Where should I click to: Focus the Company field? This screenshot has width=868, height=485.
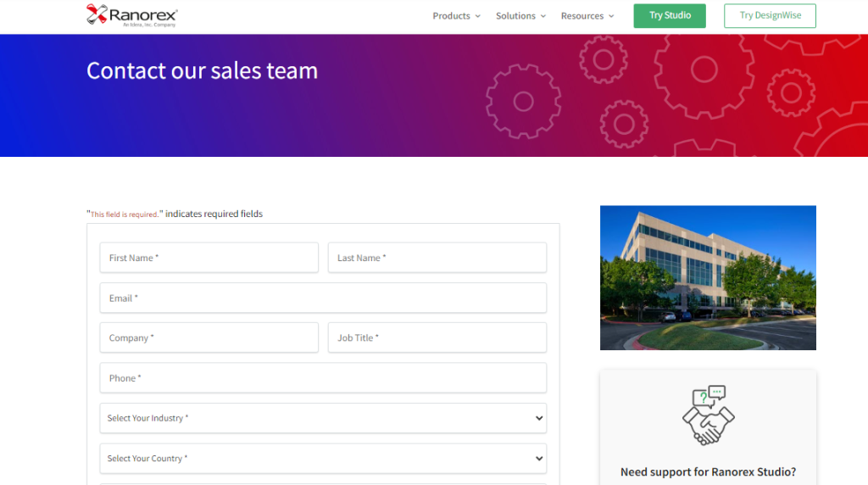click(x=209, y=337)
